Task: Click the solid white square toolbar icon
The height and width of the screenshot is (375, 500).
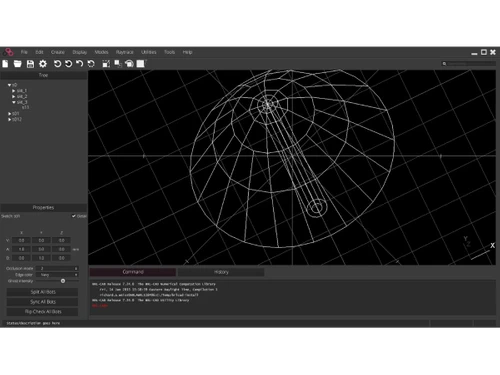Action: (x=141, y=64)
